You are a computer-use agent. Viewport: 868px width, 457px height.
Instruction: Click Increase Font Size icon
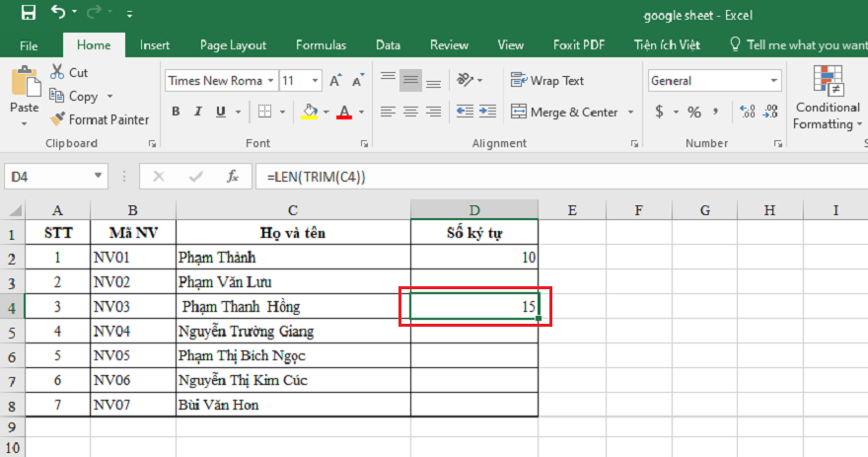pyautogui.click(x=335, y=81)
